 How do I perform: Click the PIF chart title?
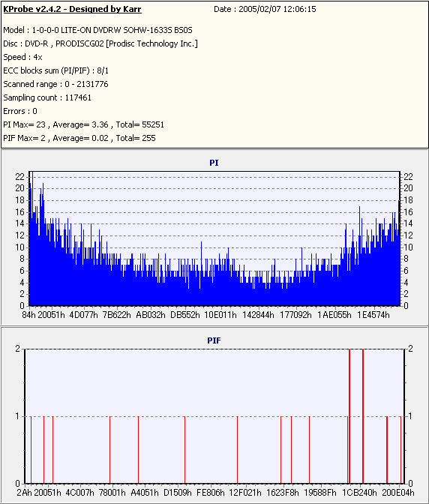[214, 340]
